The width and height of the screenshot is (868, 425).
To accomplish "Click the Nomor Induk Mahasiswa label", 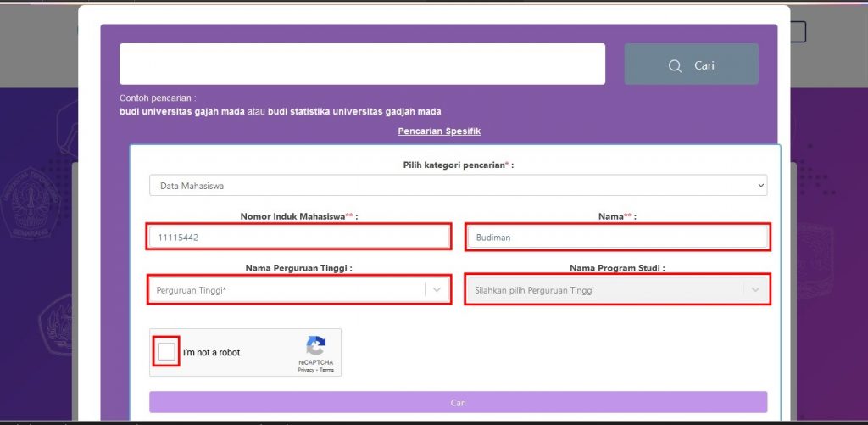I will 299,216.
